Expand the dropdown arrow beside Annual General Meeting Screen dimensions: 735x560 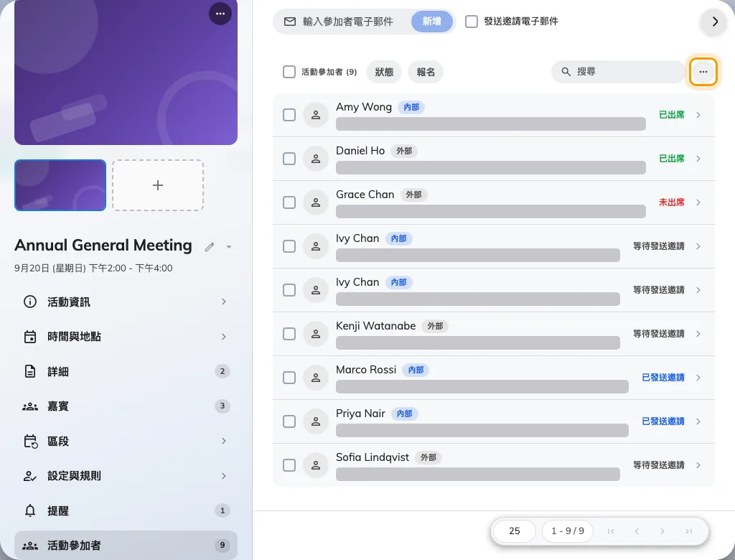229,247
